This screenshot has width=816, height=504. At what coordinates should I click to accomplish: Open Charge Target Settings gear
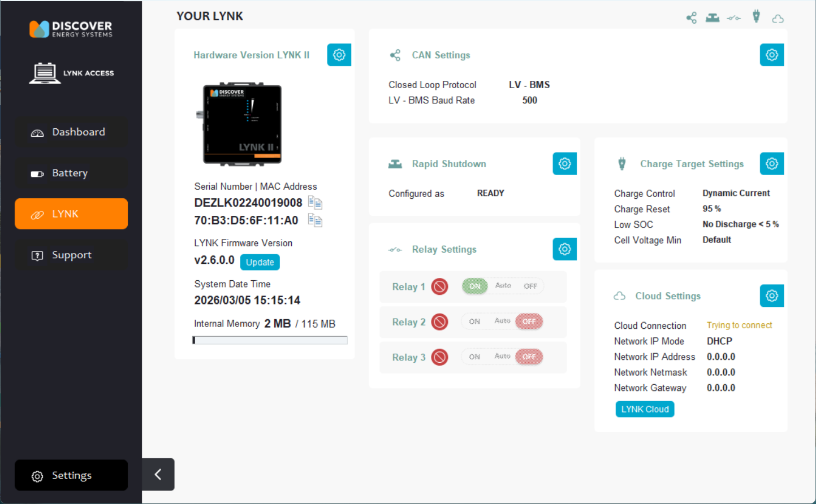click(x=771, y=164)
